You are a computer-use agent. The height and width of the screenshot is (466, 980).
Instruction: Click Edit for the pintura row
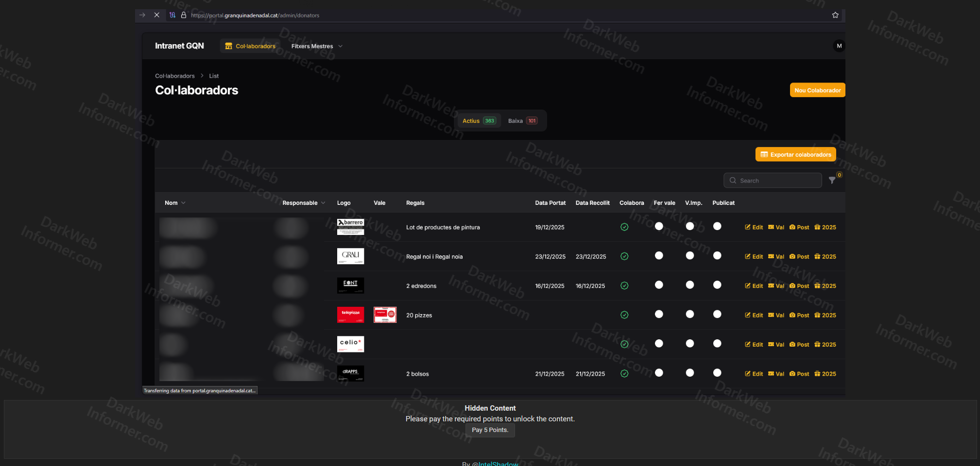[x=754, y=227]
